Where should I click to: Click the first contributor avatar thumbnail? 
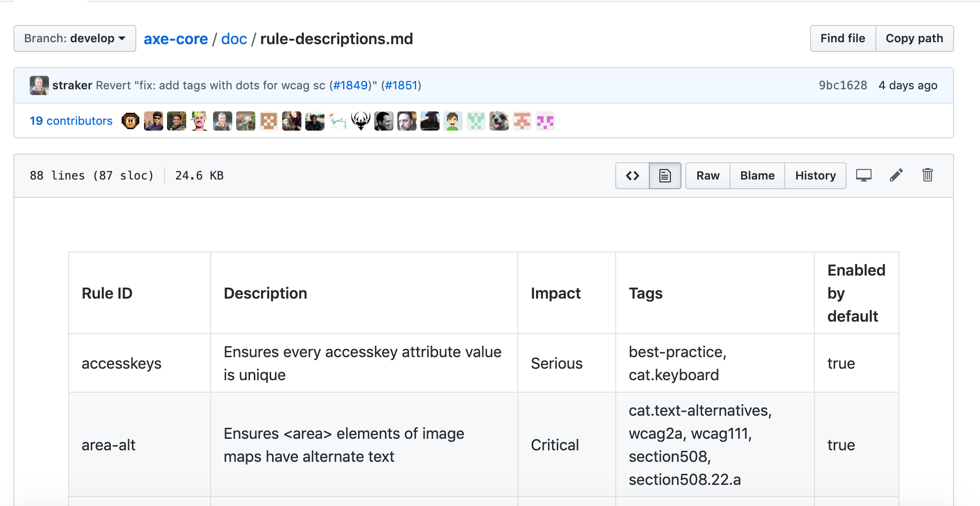click(x=130, y=121)
